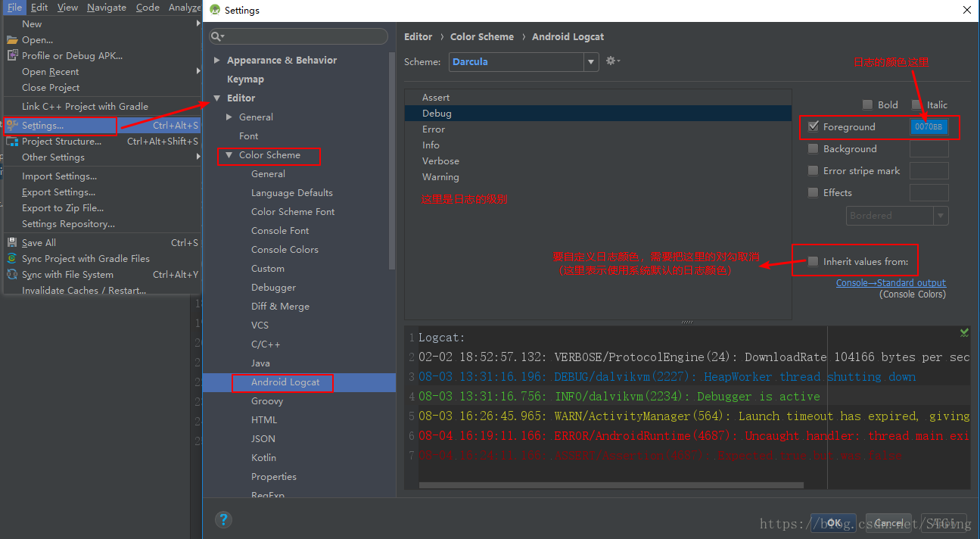Open the Scheme Darcula dropdown

524,62
